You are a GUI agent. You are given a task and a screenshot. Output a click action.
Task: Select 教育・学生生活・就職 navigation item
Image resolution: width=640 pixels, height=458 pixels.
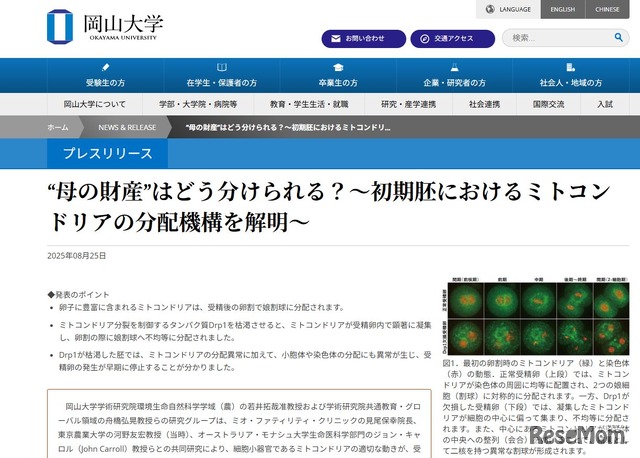coord(309,104)
